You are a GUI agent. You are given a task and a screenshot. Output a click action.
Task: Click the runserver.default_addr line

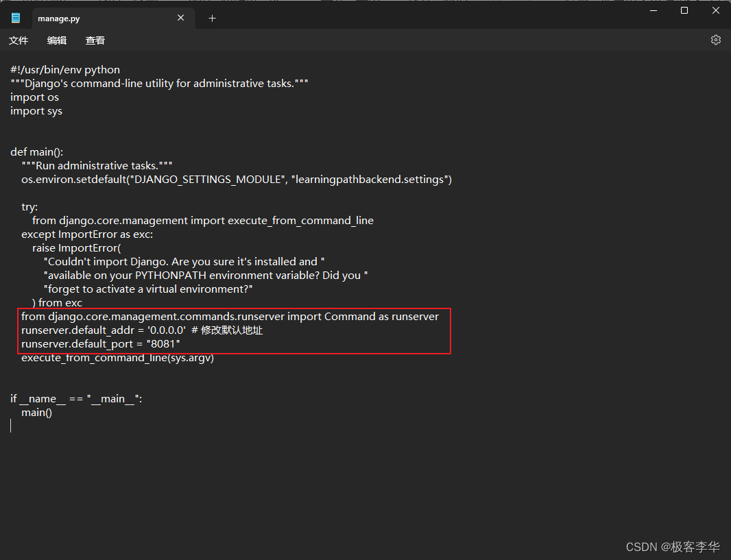click(x=142, y=330)
